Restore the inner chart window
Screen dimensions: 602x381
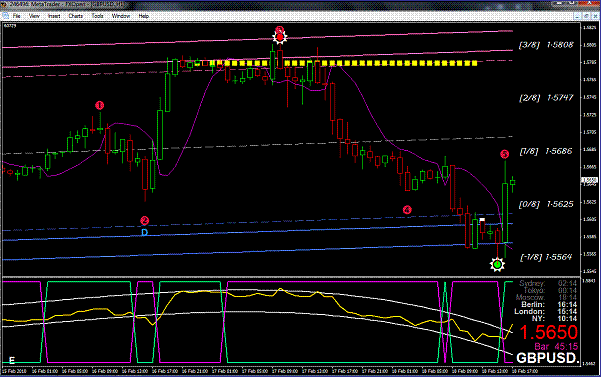tap(586, 16)
